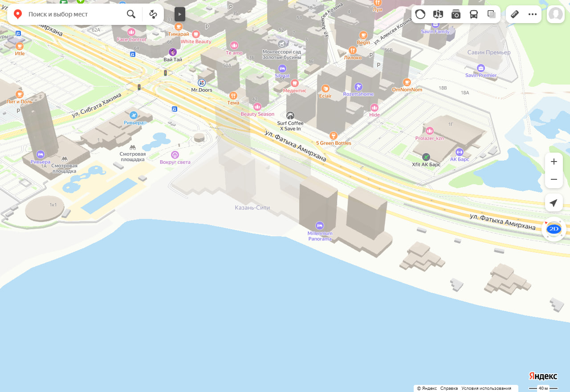Focus the 'Поиск и выбор мест' search field
Image resolution: width=570 pixels, height=392 pixels.
click(x=74, y=14)
